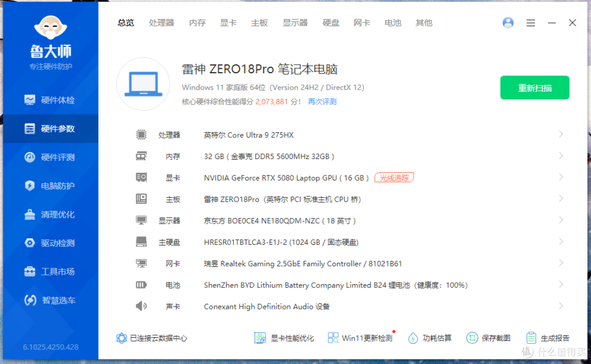Open the 硬件体检 sidebar icon
The image size is (591, 364).
click(30, 100)
